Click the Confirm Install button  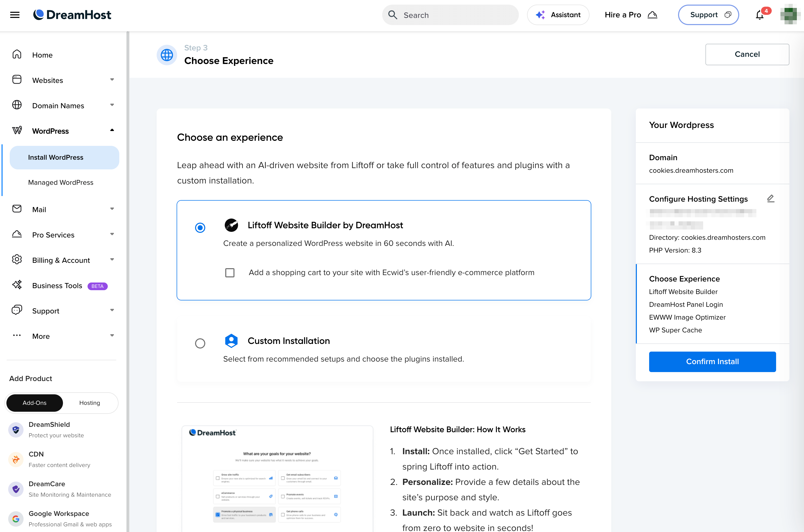pyautogui.click(x=712, y=362)
